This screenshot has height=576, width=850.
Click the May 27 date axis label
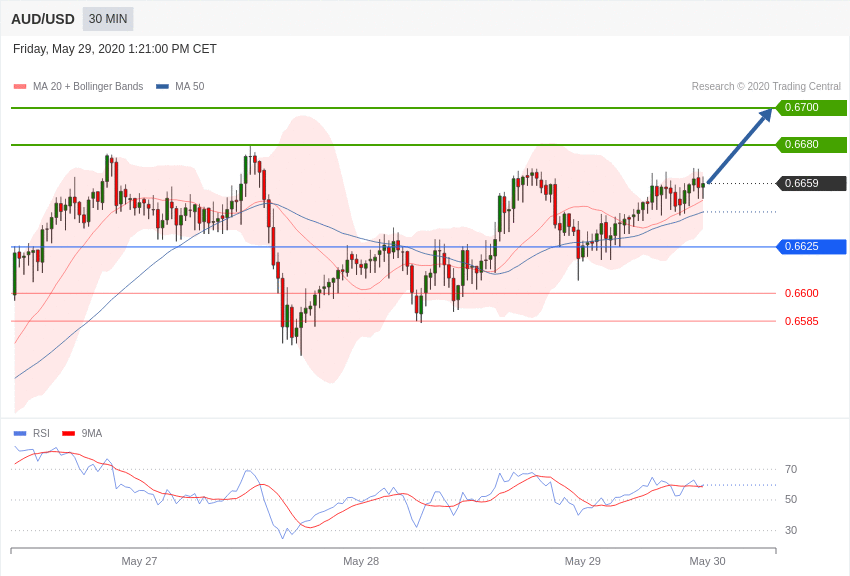(x=139, y=561)
